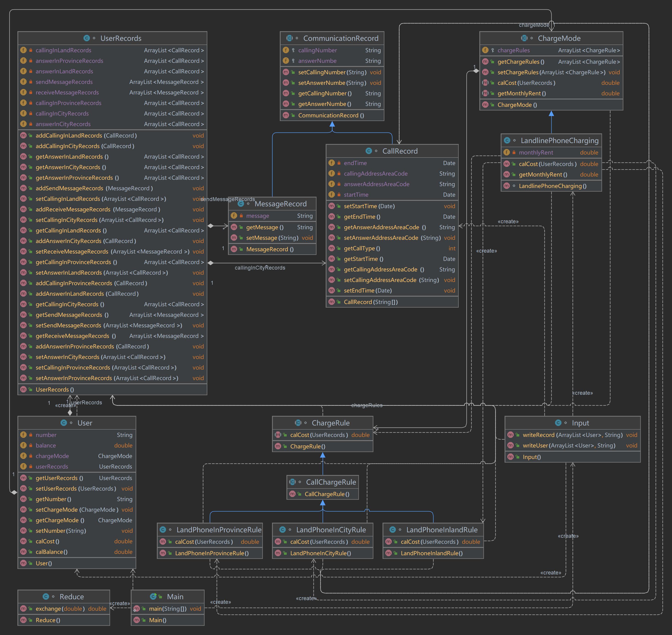Select the chargeMode field in User
This screenshot has height=635, width=672.
(x=77, y=456)
